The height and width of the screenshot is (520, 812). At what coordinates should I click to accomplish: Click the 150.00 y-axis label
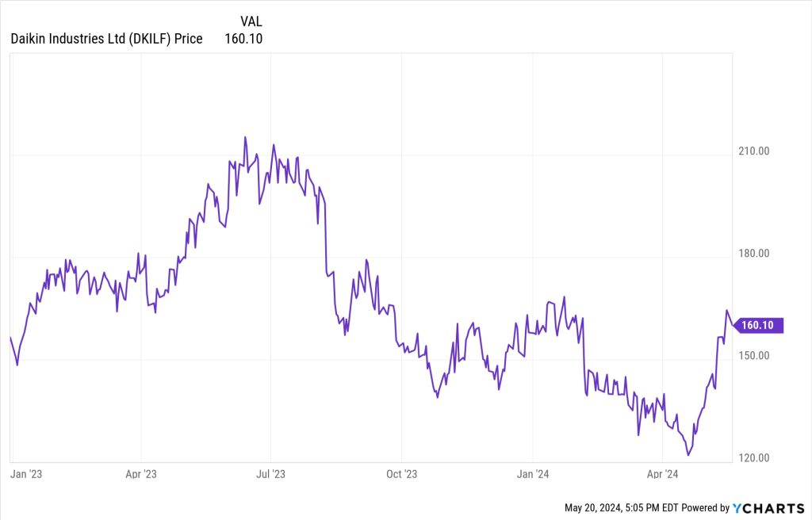(754, 356)
